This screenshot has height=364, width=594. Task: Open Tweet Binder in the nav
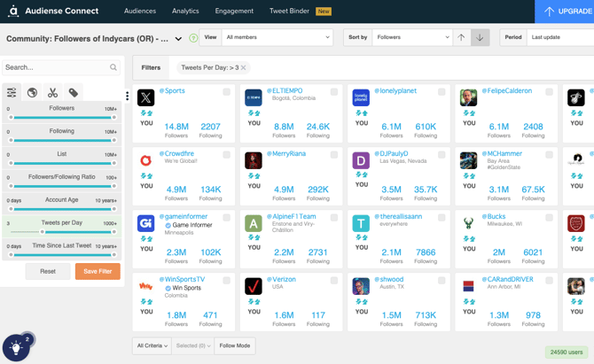click(x=289, y=11)
